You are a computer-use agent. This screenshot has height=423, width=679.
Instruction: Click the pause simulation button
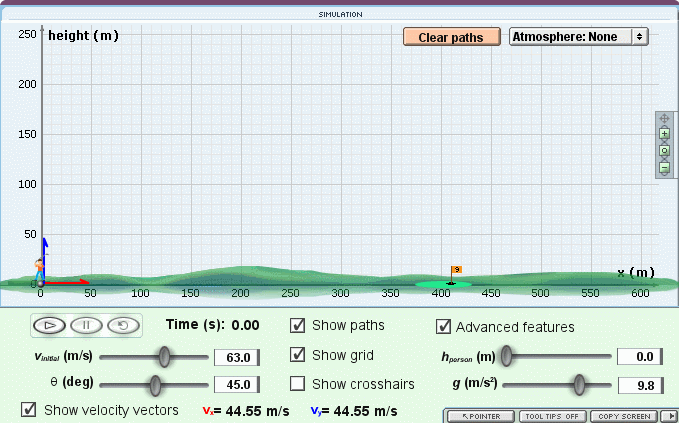pyautogui.click(x=87, y=325)
